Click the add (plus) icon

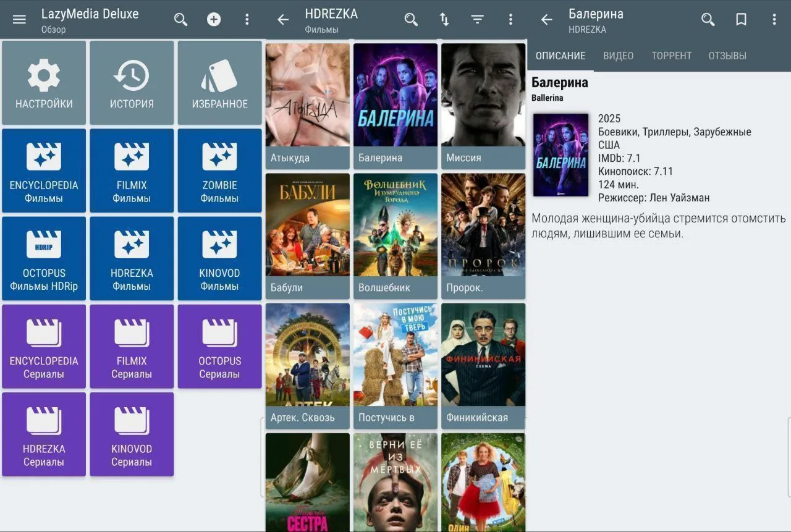point(214,19)
